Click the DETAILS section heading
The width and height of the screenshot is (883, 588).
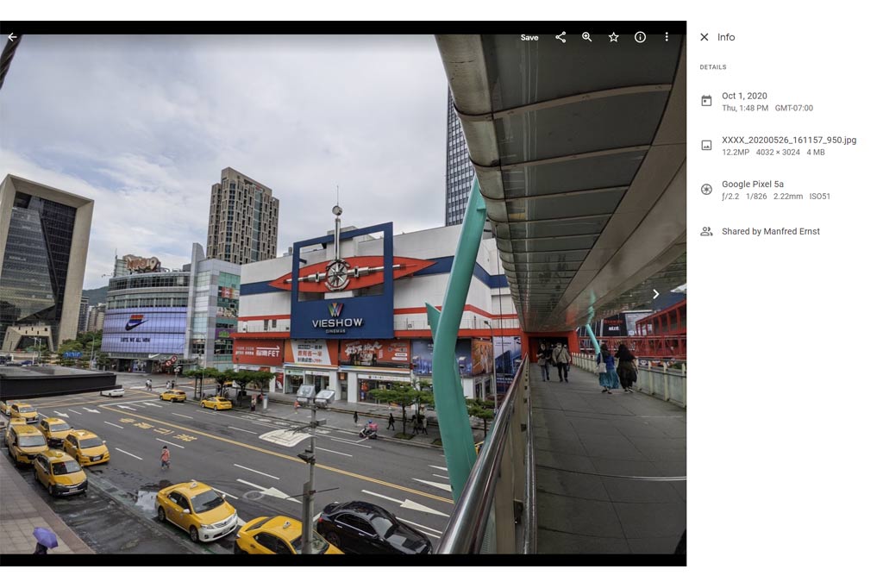tap(713, 67)
